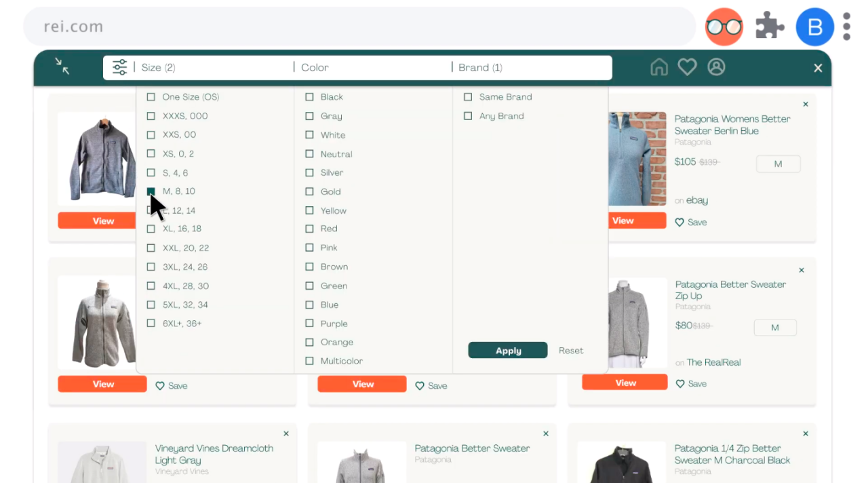Check the Red color checkbox
This screenshot has height=483, width=868.
pyautogui.click(x=309, y=229)
